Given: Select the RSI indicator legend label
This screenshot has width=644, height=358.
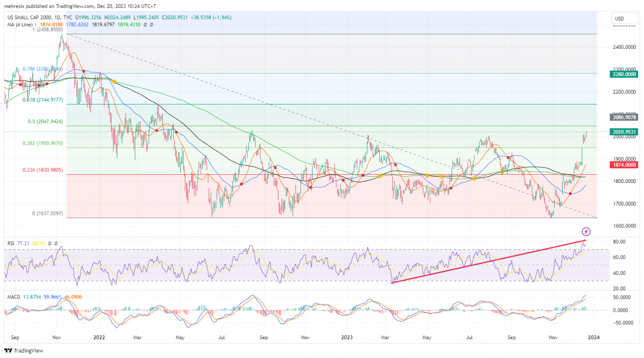Looking at the screenshot, I should pyautogui.click(x=11, y=243).
